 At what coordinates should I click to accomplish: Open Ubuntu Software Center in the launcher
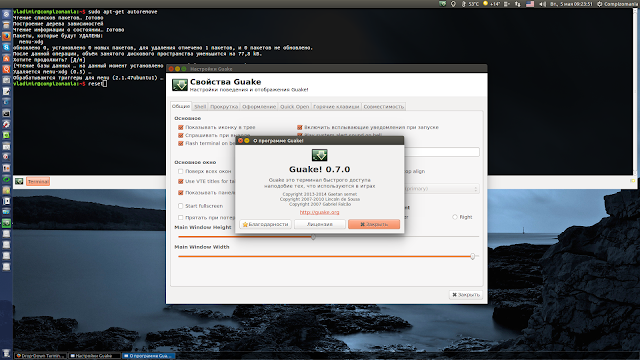point(6,58)
